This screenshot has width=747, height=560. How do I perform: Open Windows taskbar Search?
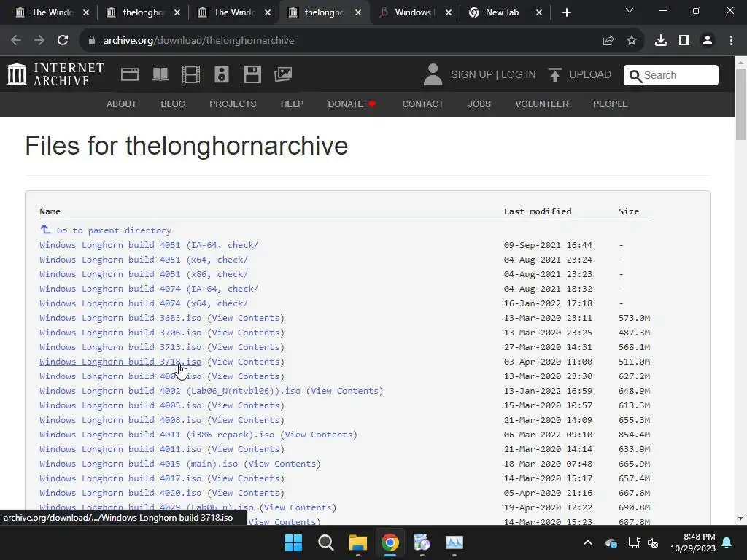coord(326,542)
